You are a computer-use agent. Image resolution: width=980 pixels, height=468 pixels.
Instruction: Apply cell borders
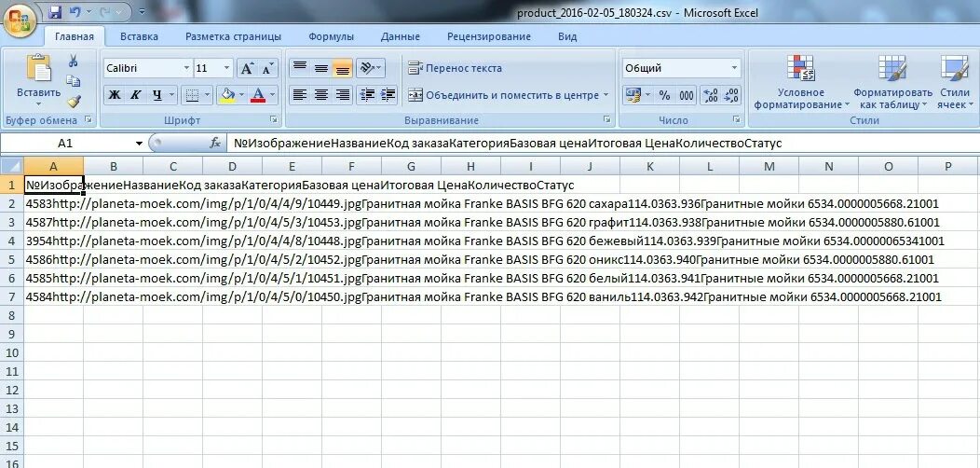(x=193, y=95)
